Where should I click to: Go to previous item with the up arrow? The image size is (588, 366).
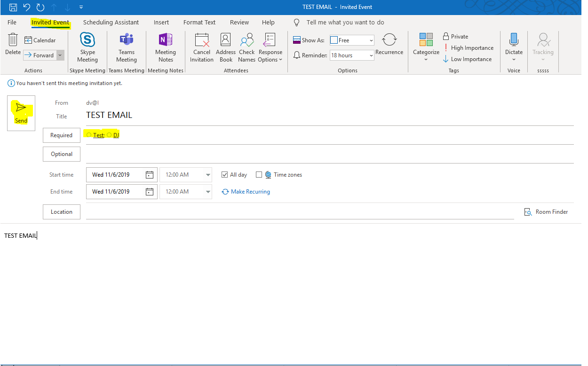54,7
